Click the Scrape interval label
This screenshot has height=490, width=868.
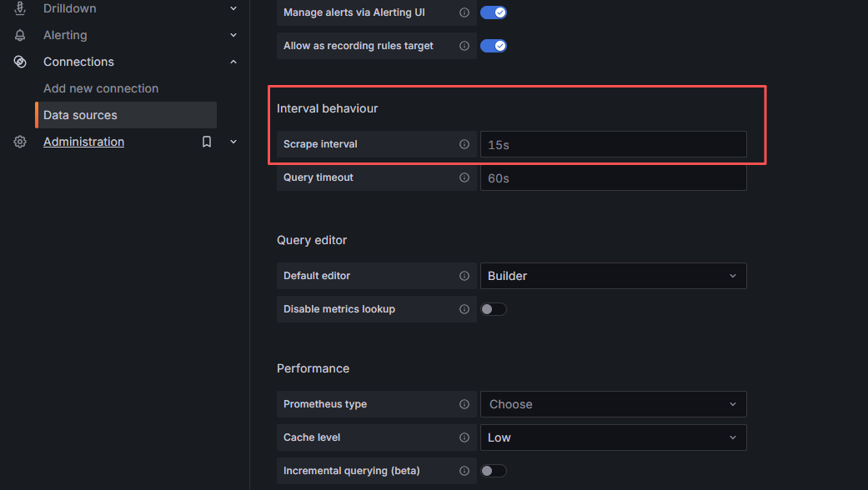pyautogui.click(x=320, y=144)
